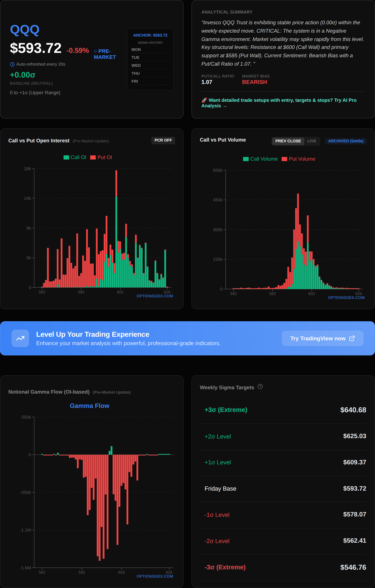The image size is (375, 588).
Task: Click the external link icon on TradingView button
Action: click(x=352, y=339)
